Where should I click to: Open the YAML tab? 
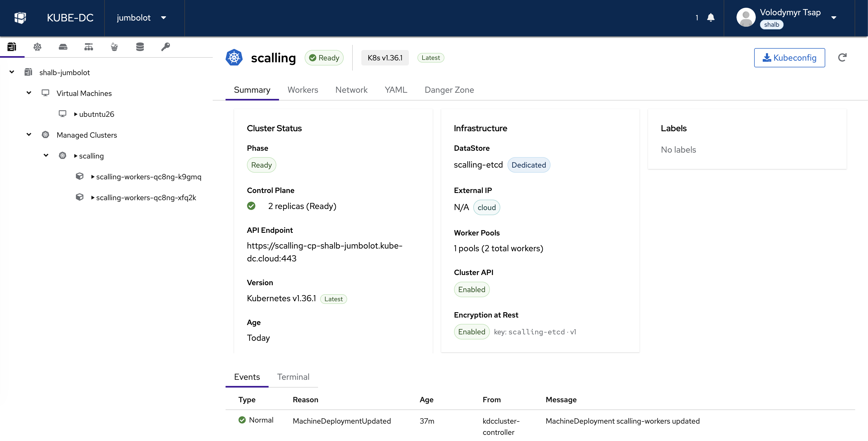(396, 90)
